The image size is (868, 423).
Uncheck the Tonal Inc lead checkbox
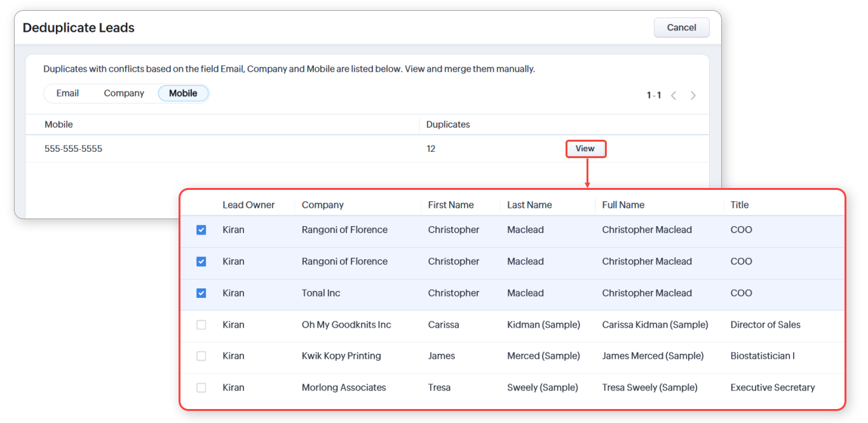coord(201,293)
